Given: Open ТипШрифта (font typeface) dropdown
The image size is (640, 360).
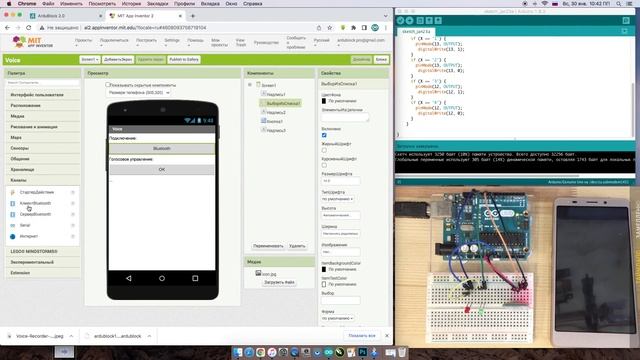Looking at the screenshot, I should point(338,199).
